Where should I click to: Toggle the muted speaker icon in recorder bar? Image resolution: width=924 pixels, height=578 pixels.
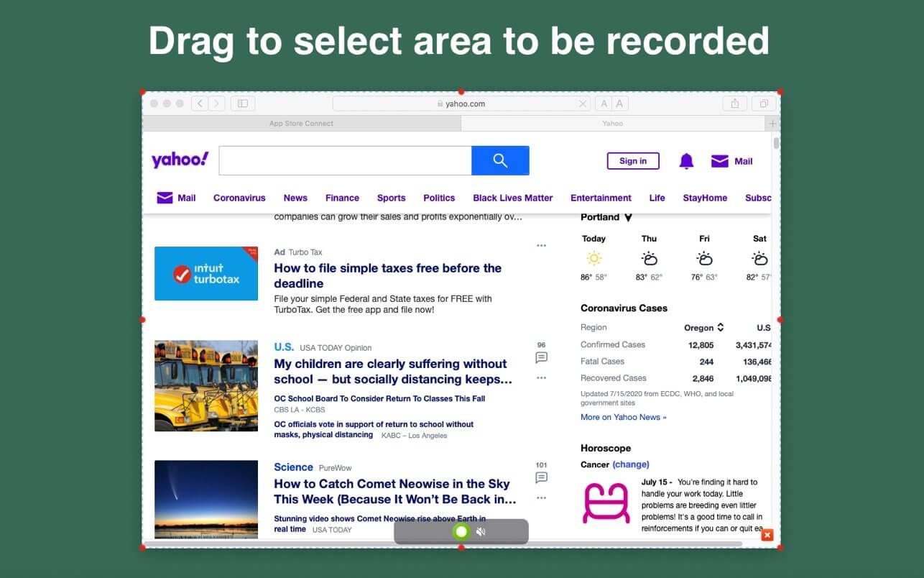coord(481,532)
